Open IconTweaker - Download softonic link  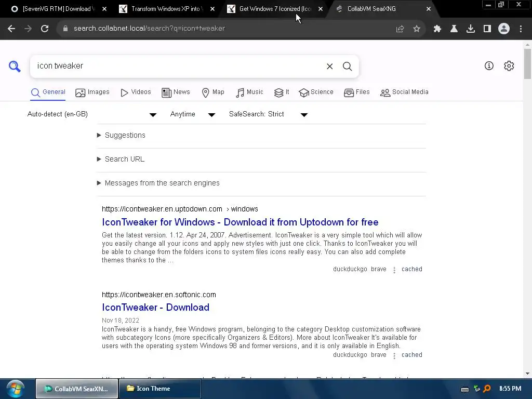click(156, 308)
